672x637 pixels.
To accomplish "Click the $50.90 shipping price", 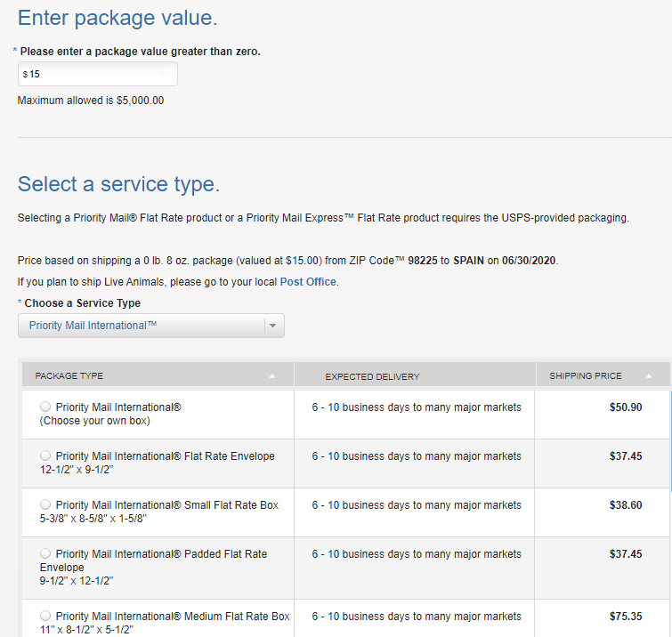I will (626, 407).
